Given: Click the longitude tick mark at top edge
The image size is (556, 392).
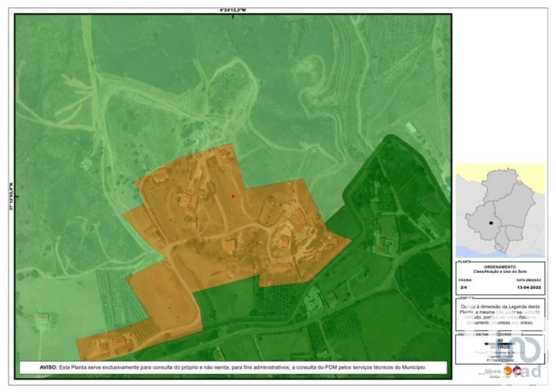Looking at the screenshot, I should (232, 14).
